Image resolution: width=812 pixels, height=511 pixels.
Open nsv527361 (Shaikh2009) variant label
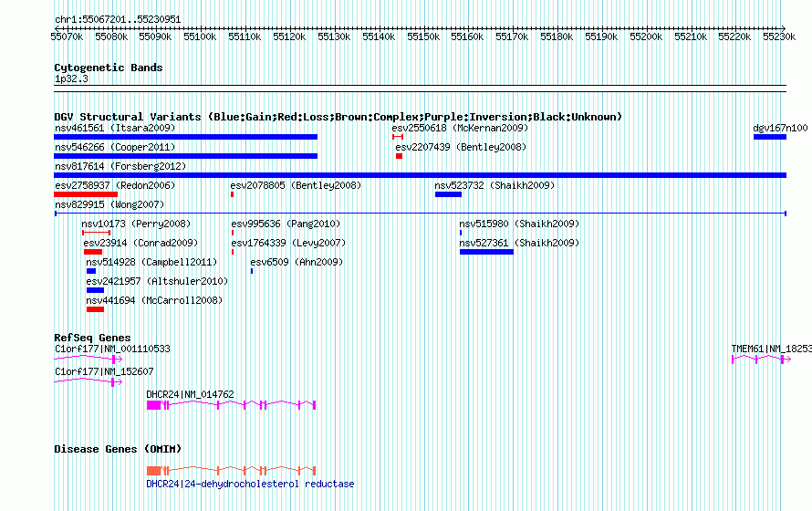[519, 243]
